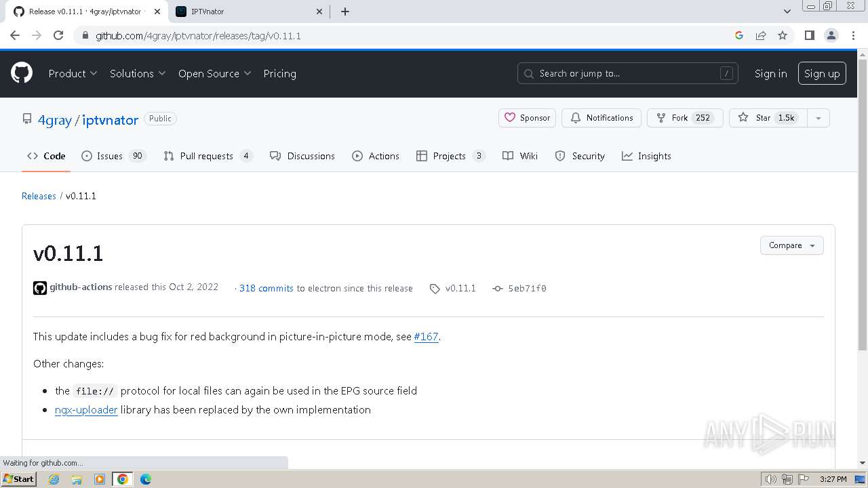Open a new browser tab with plus icon

tap(345, 12)
